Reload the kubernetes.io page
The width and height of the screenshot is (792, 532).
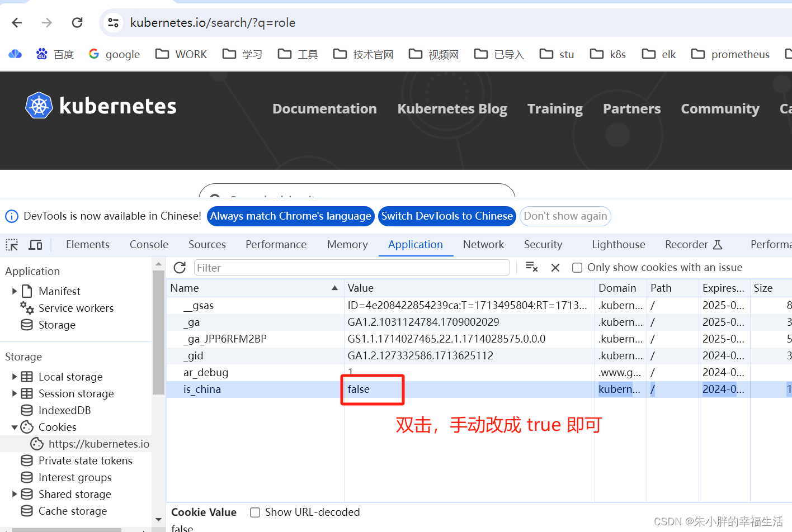pos(77,22)
